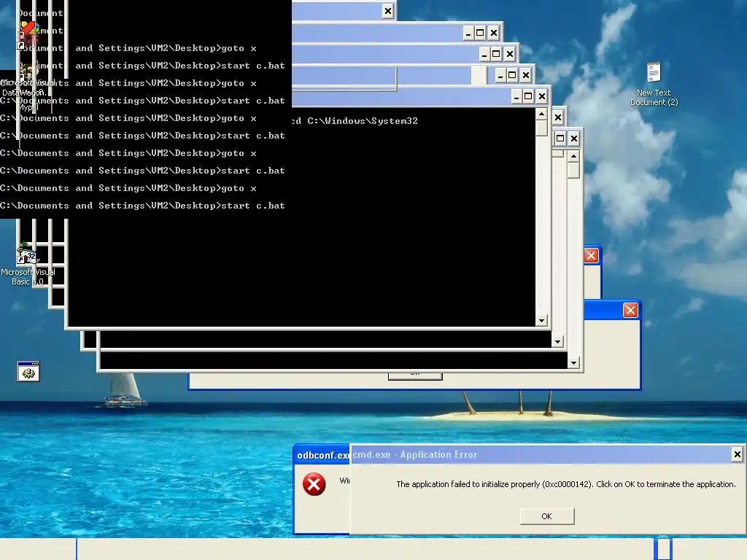Open the New Text Document (2) desktop icon

(654, 84)
